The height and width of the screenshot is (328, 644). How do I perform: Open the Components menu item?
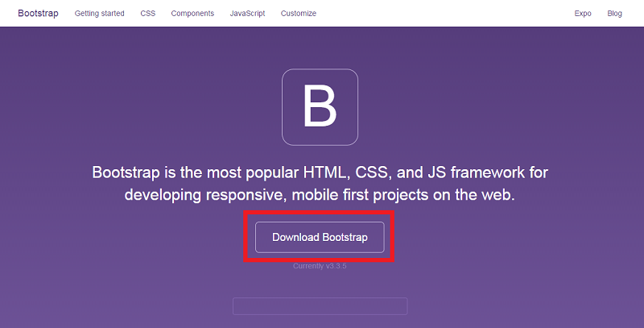(192, 14)
